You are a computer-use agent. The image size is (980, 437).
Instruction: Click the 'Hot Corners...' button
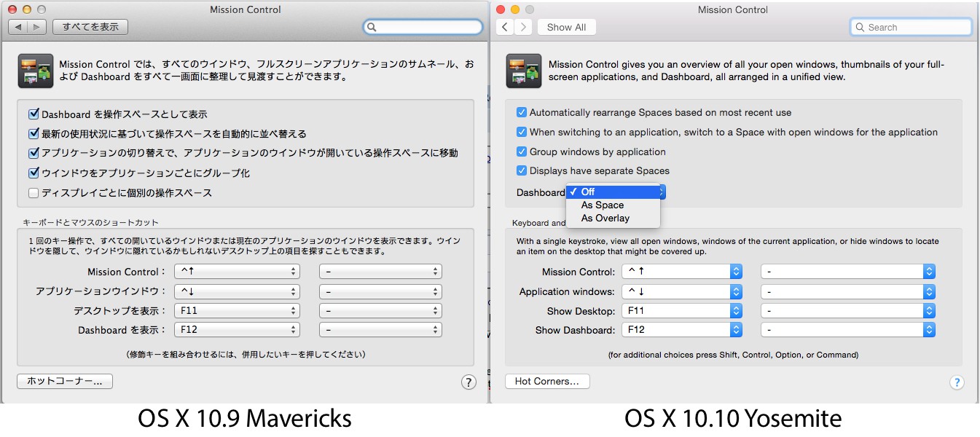tap(547, 381)
